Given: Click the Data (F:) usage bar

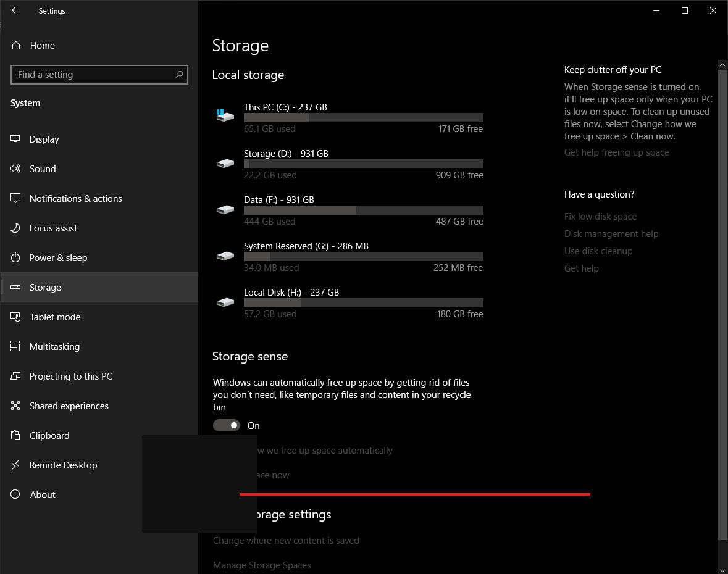Looking at the screenshot, I should click(364, 210).
